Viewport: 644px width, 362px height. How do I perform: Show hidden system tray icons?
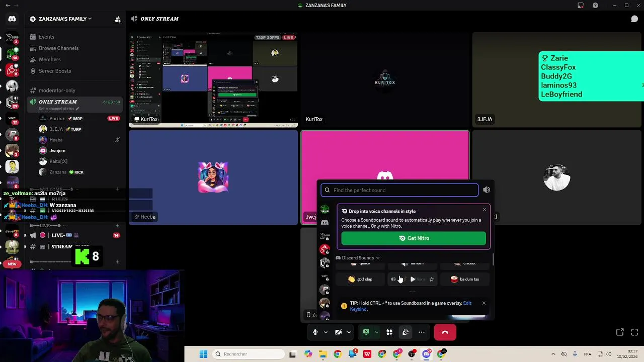tap(553, 354)
